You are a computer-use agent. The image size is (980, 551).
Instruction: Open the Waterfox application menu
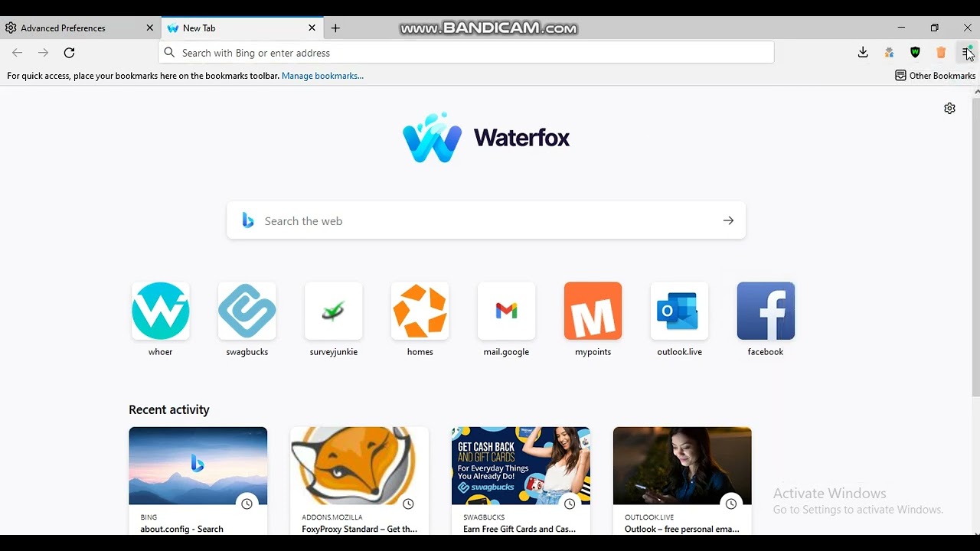[x=967, y=53]
